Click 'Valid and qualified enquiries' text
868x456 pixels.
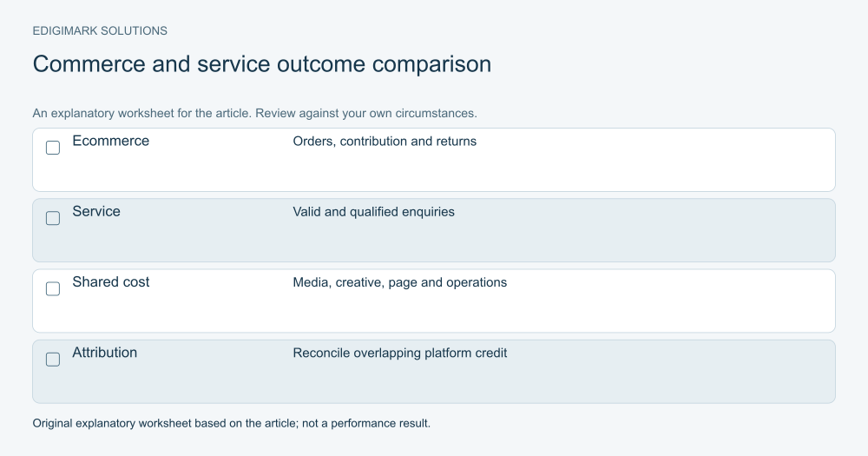[x=373, y=212]
